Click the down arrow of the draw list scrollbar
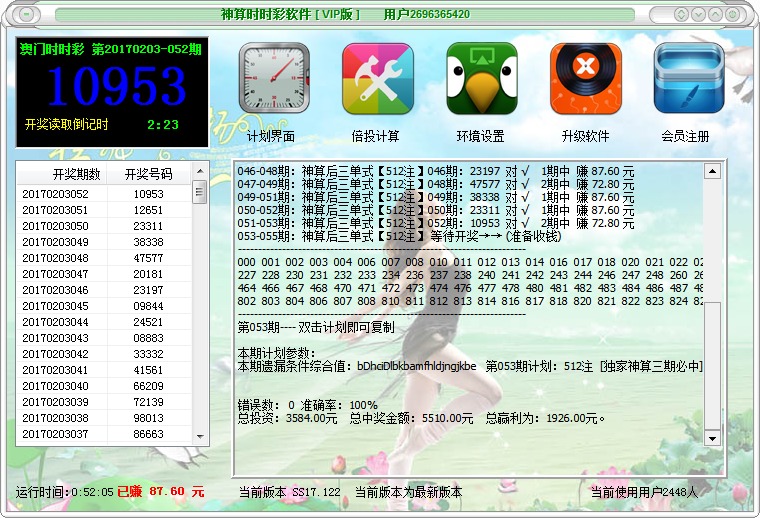This screenshot has width=760, height=518. click(200, 437)
